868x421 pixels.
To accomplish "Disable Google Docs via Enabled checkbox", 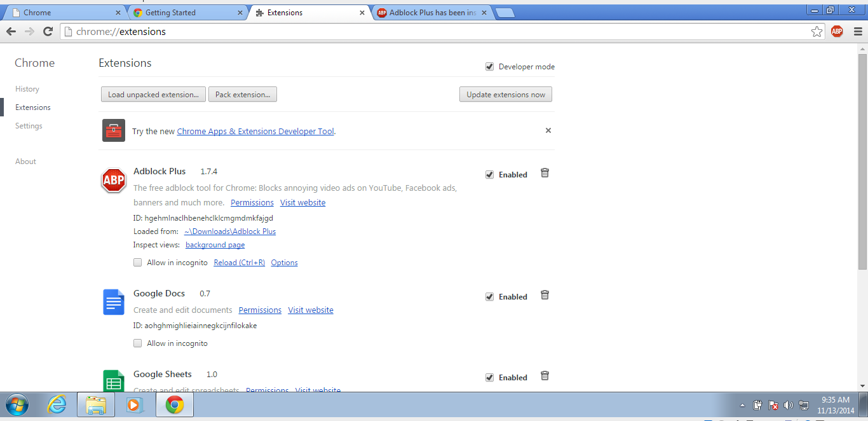I will coord(489,297).
